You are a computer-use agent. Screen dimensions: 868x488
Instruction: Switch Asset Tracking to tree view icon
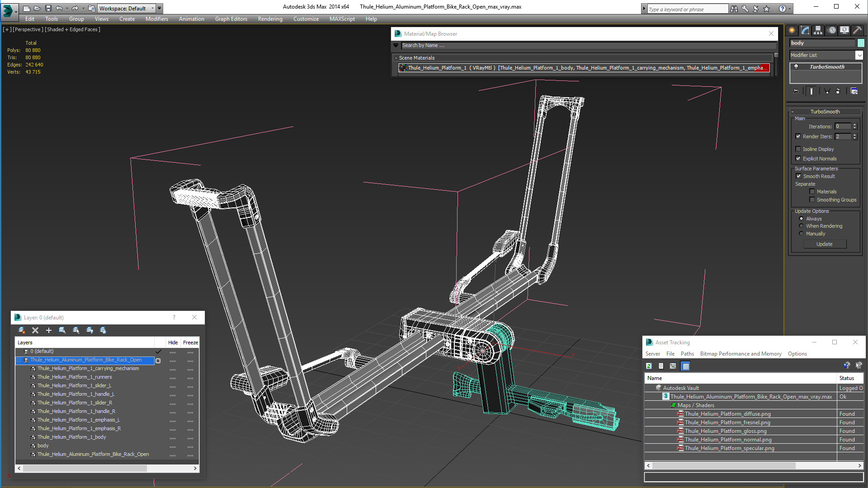[x=673, y=366]
